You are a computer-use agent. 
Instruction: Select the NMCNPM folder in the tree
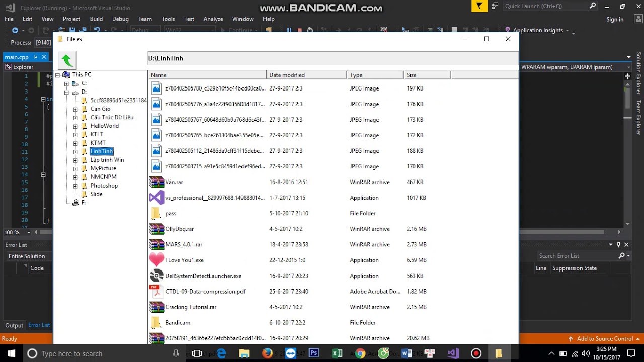103,177
